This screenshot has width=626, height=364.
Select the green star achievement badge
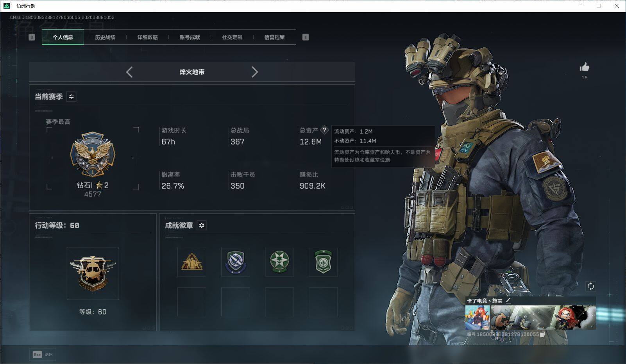tap(279, 262)
